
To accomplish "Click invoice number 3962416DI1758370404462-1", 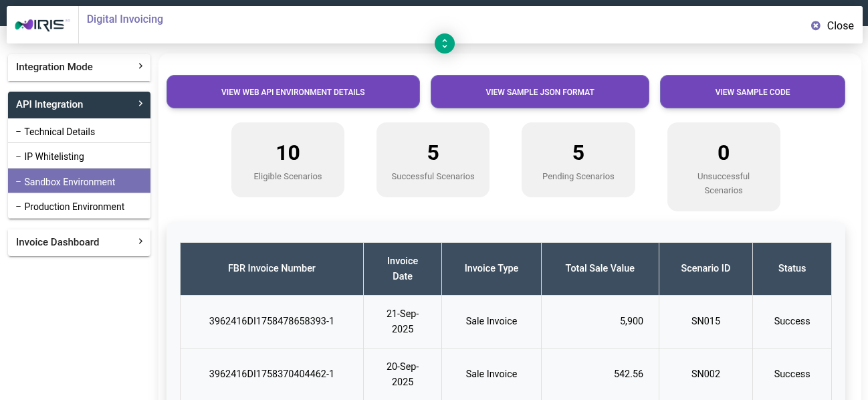I will [x=272, y=374].
